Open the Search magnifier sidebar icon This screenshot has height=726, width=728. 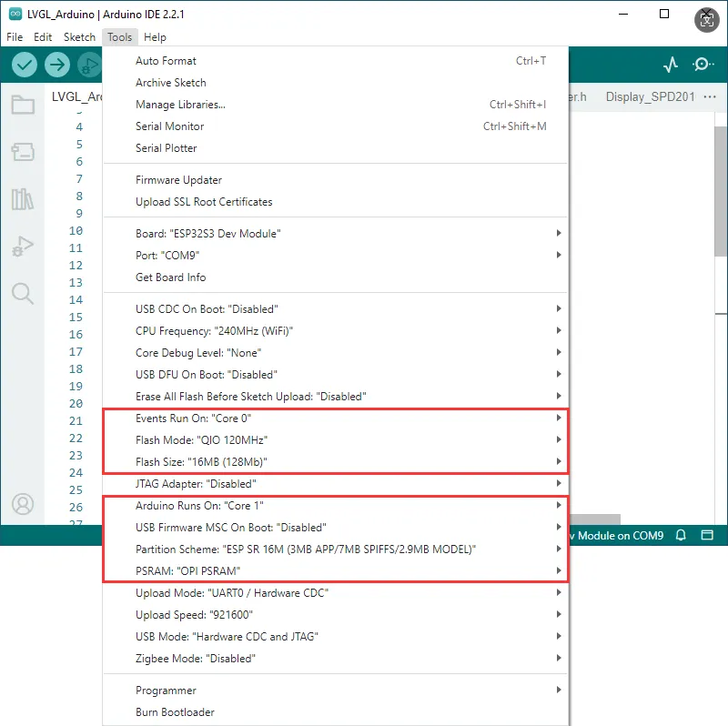tap(23, 293)
